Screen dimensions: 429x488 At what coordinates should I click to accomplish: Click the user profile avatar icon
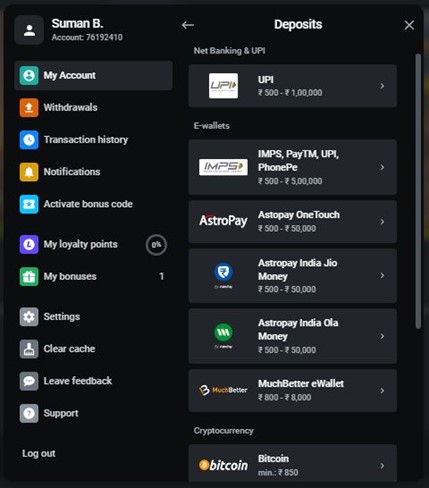29,30
